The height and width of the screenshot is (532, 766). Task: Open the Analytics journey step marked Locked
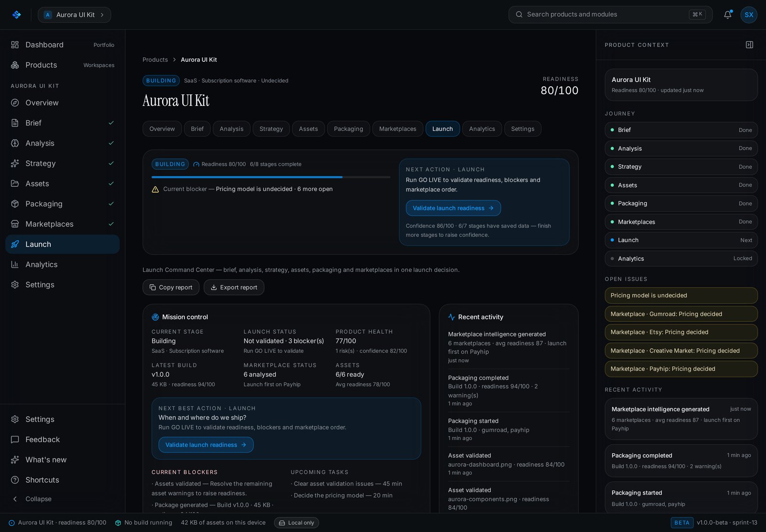coord(681,259)
